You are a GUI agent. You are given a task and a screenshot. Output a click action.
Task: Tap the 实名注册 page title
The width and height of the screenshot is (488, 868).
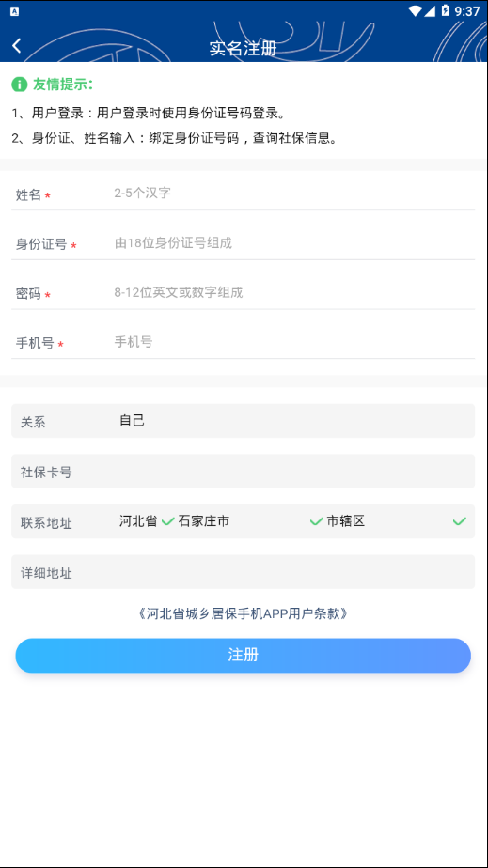[244, 48]
